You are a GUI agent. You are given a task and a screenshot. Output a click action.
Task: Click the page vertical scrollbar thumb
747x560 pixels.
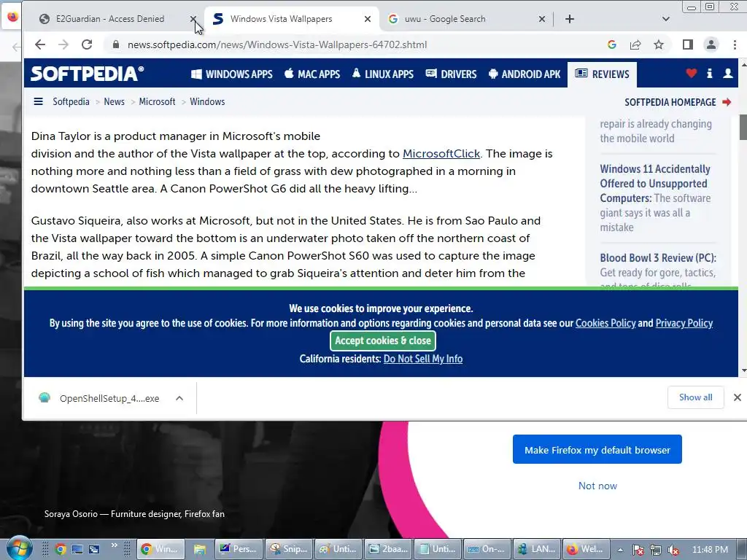point(743,128)
